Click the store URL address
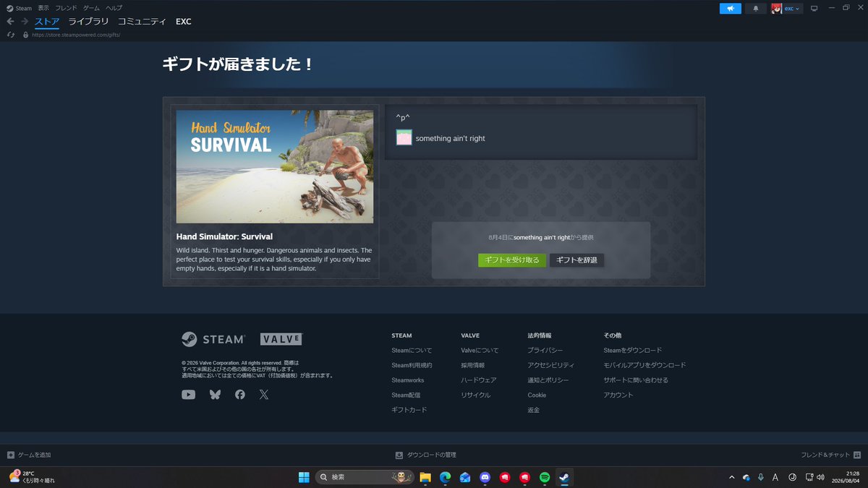This screenshot has height=488, width=868. point(76,35)
